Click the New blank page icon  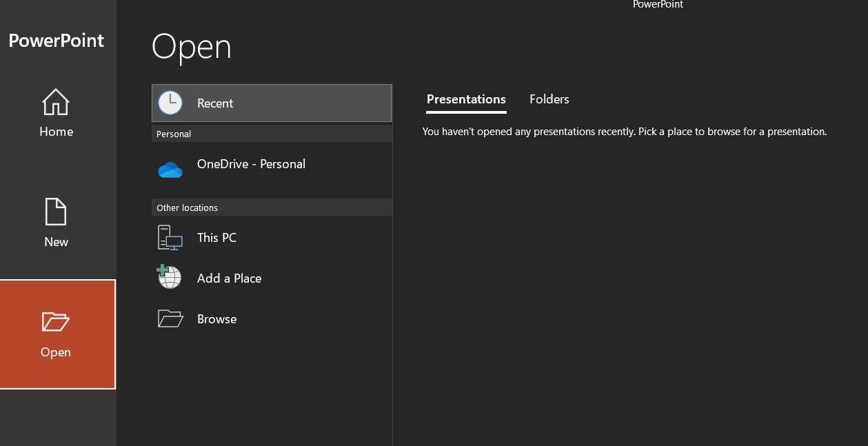pos(56,212)
